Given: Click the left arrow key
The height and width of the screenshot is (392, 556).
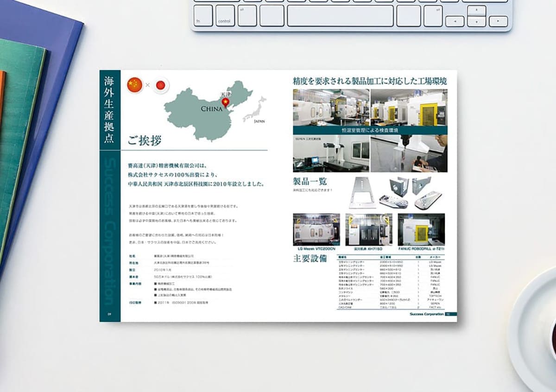Looking at the screenshot, I should click(x=455, y=21).
